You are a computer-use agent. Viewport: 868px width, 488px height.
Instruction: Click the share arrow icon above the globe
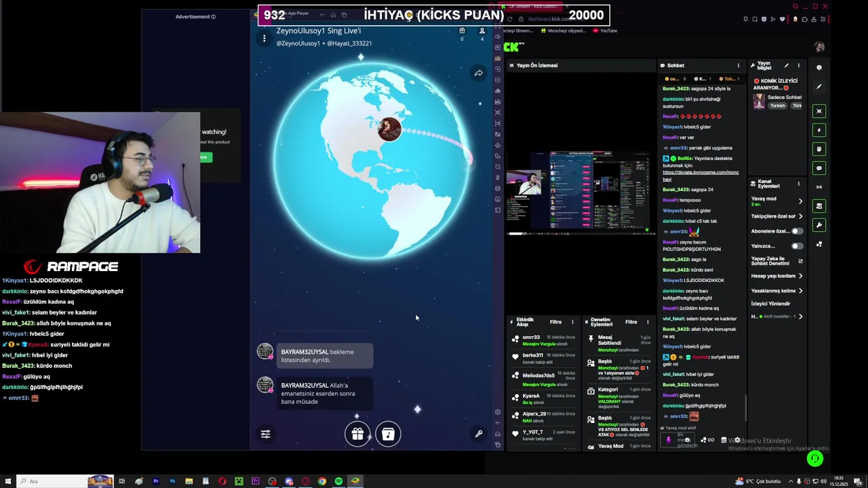click(x=479, y=73)
